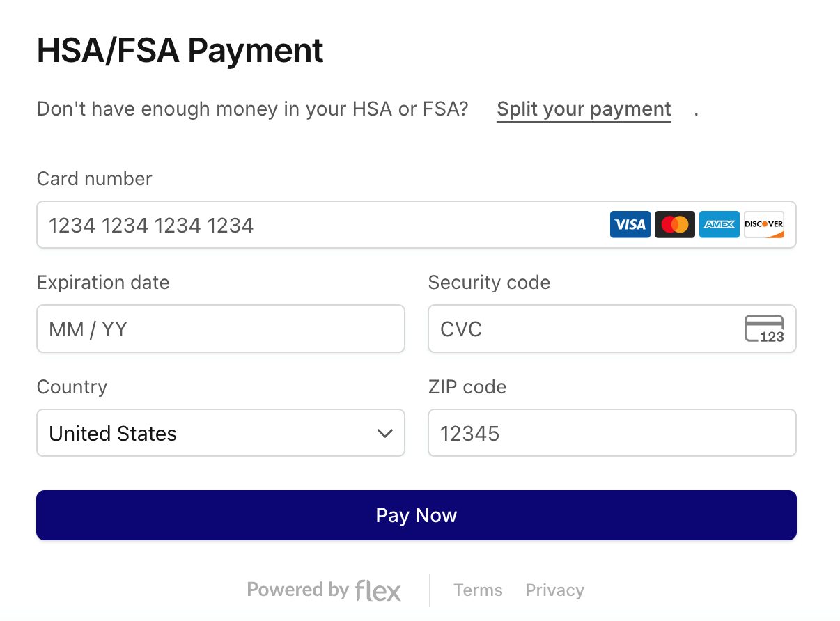Click the Country field label
Viewport: 840px width, 621px height.
click(72, 387)
